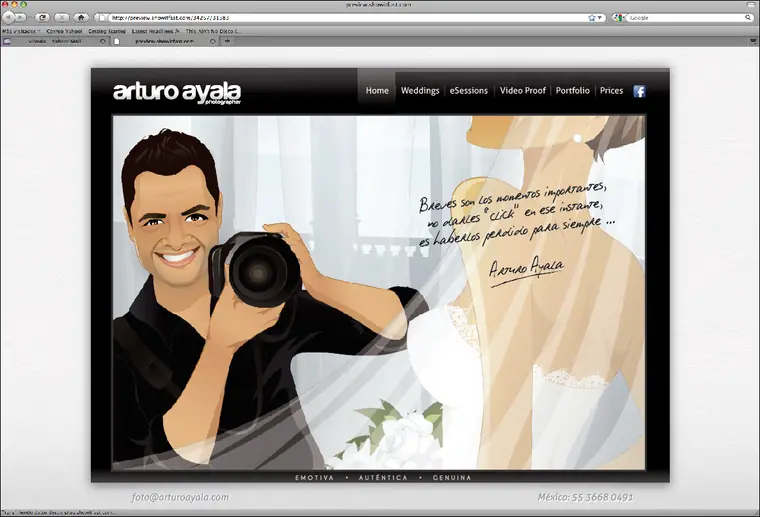Image resolution: width=760 pixels, height=517 pixels.
Task: Click the EMOTIVA tagline text
Action: click(315, 478)
